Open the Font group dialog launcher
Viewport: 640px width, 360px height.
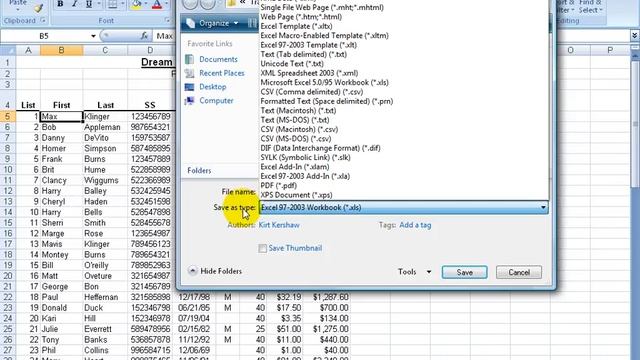click(167, 20)
